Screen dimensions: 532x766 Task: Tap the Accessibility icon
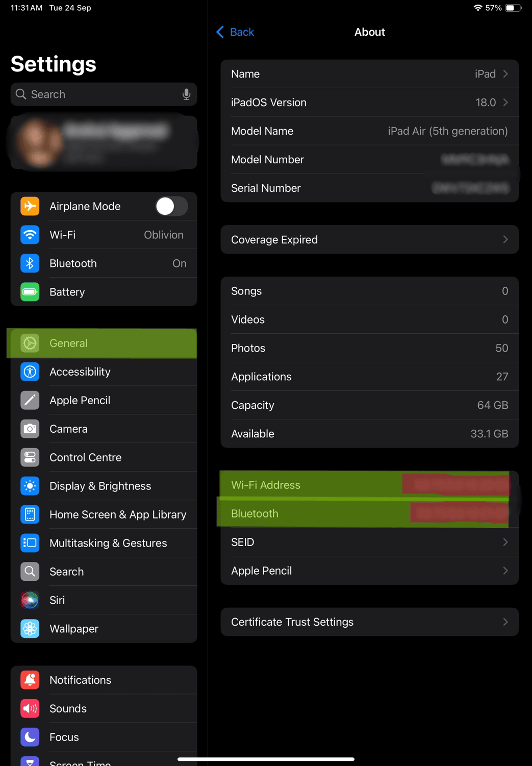pos(30,372)
